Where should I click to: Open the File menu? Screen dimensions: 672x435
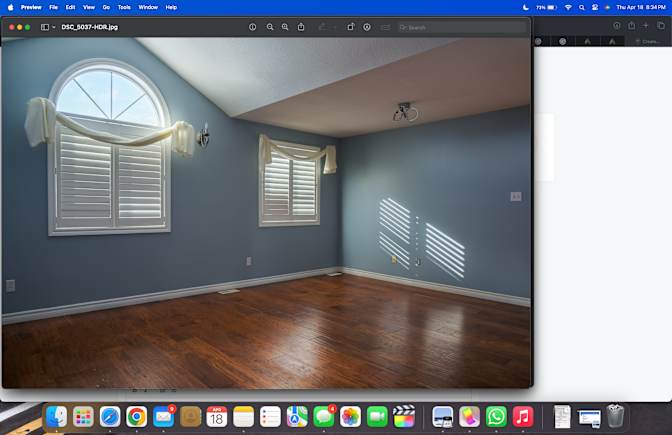[x=54, y=7]
